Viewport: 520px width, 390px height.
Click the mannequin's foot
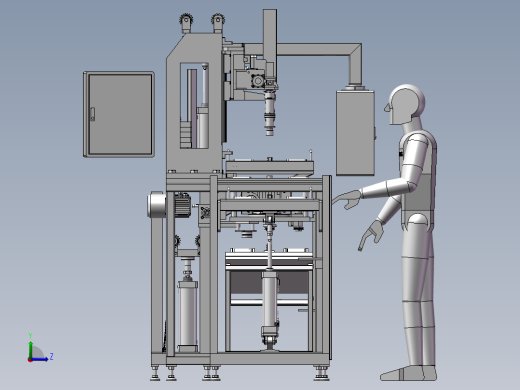(408, 373)
